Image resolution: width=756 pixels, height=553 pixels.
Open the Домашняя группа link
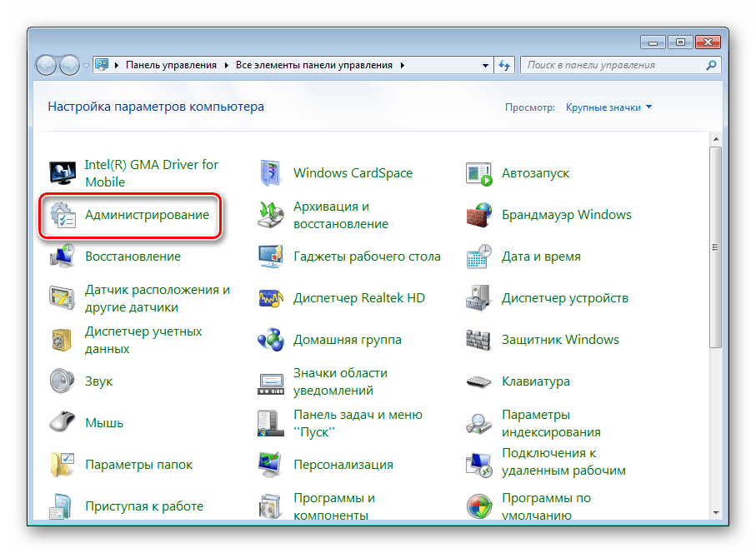(347, 340)
